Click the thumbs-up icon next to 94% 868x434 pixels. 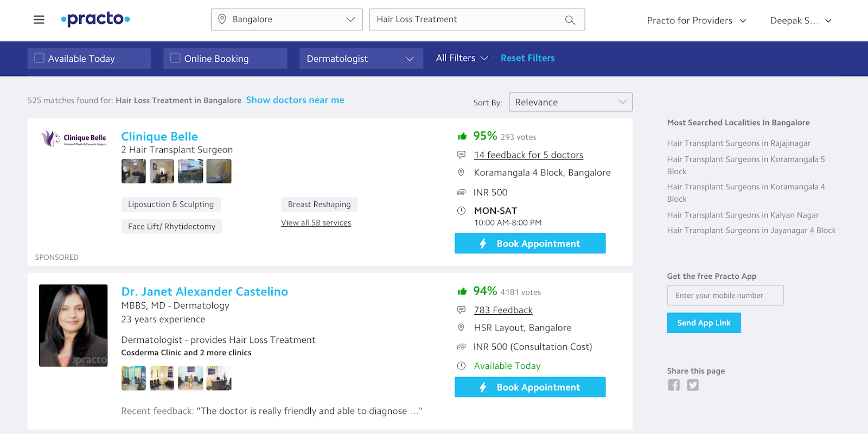[x=462, y=292]
